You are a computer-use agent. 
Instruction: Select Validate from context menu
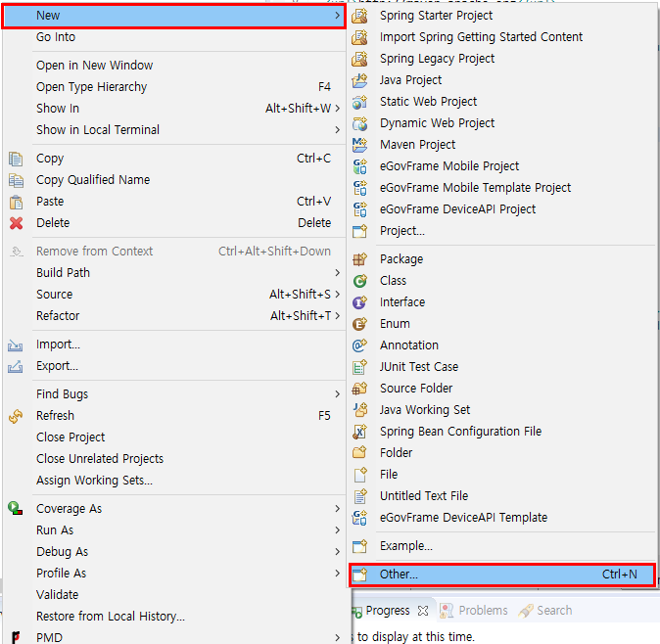174,594
